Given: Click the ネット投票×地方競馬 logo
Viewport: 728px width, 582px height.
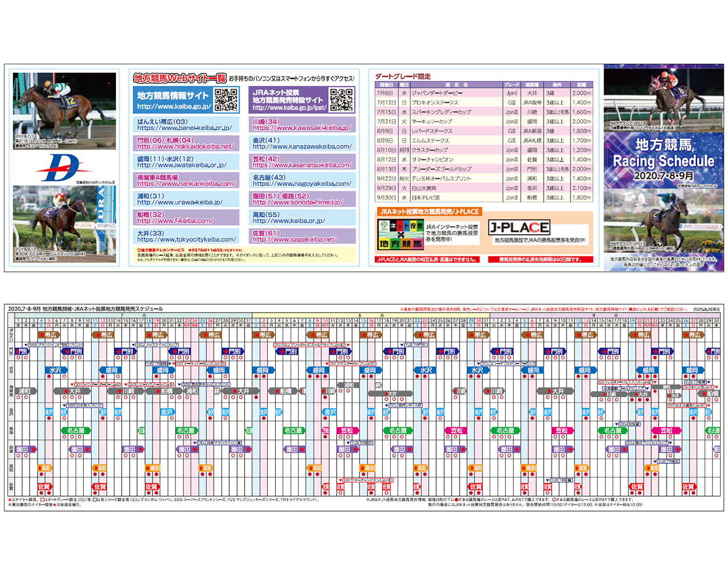Looking at the screenshot, I should coord(400,234).
